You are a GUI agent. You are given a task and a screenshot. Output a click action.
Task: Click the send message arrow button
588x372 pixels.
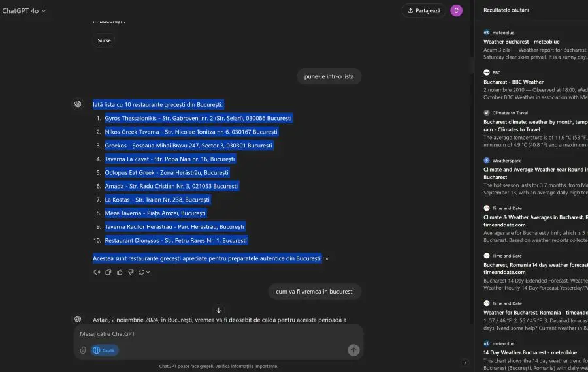coord(353,350)
